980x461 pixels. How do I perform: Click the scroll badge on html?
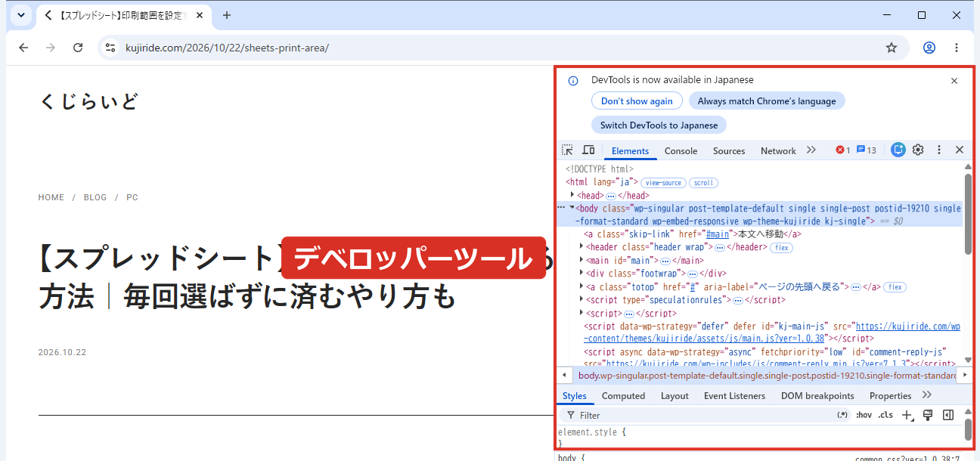[703, 183]
